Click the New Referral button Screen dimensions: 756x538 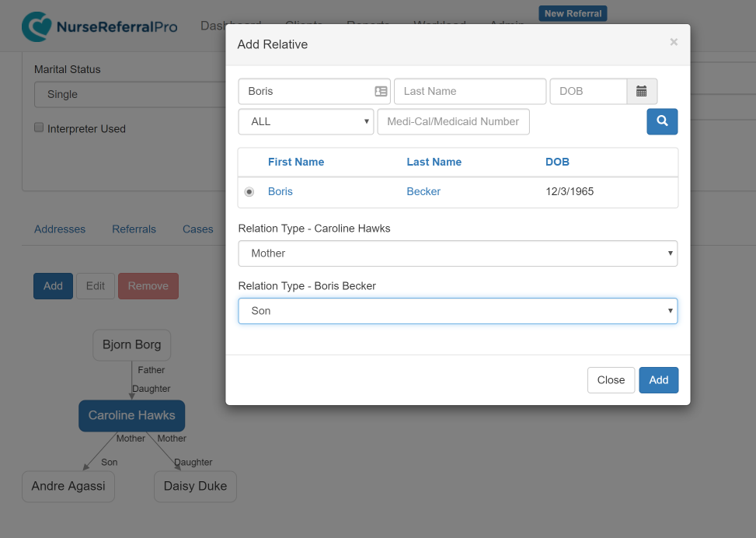coord(573,13)
